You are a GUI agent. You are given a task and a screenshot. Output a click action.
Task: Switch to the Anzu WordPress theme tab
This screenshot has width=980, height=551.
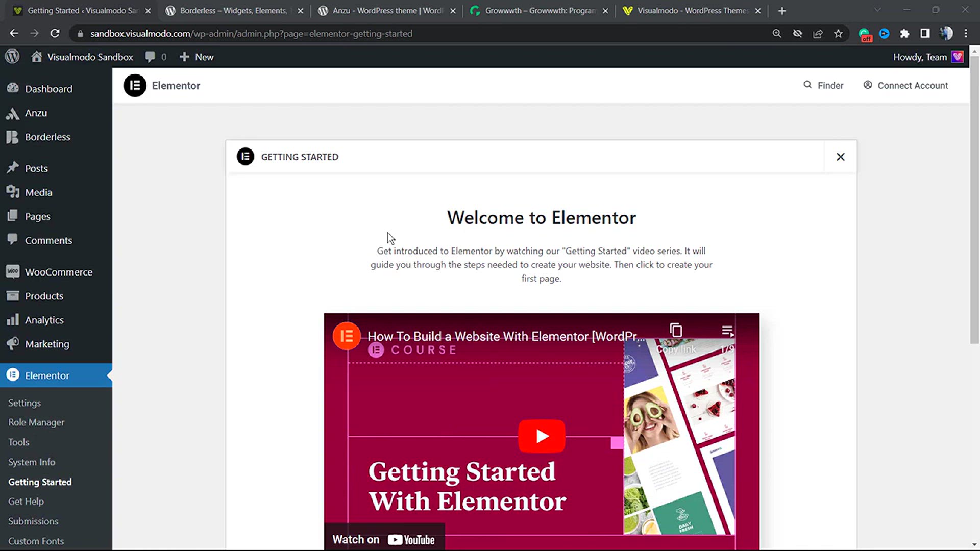click(x=386, y=10)
